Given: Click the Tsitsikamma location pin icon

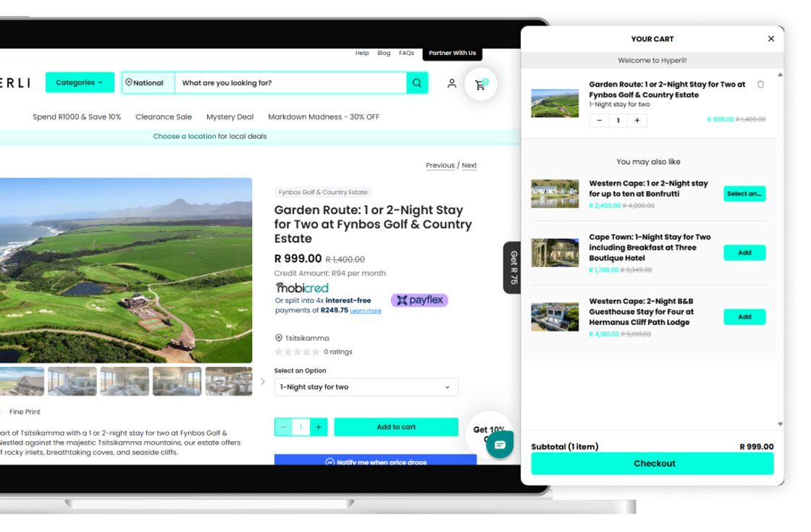Looking at the screenshot, I should (x=279, y=338).
